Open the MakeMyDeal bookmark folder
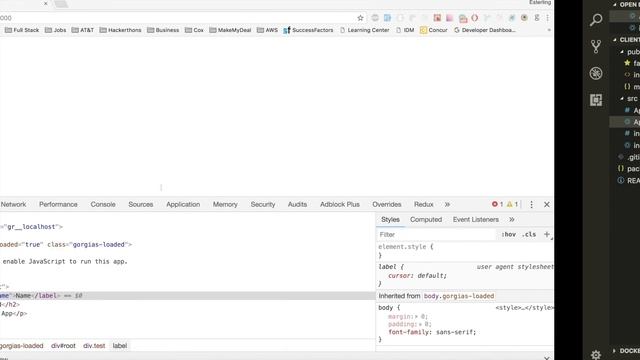Image resolution: width=640 pixels, height=360 pixels. pyautogui.click(x=230, y=30)
